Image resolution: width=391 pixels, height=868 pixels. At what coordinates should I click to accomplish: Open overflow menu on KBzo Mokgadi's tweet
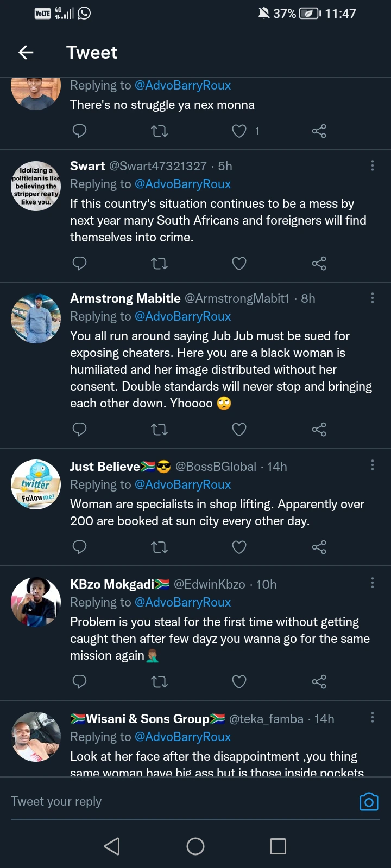pyautogui.click(x=372, y=583)
